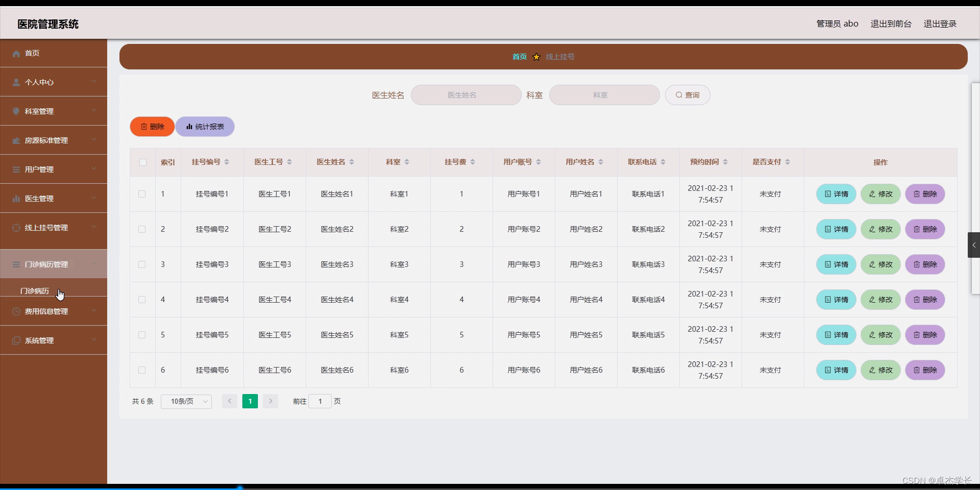Open 统计报表 via its chart icon
980x490 pixels.
pyautogui.click(x=189, y=126)
